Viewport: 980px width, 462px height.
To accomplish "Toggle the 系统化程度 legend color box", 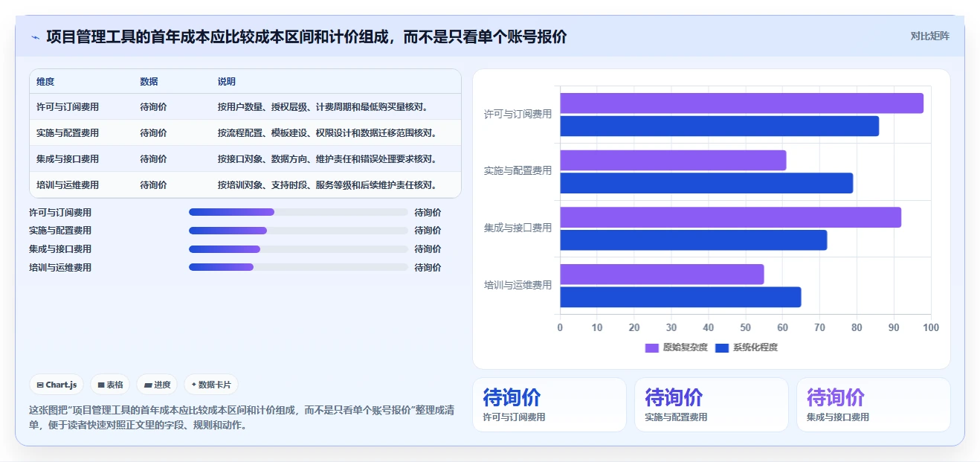I will pyautogui.click(x=722, y=347).
